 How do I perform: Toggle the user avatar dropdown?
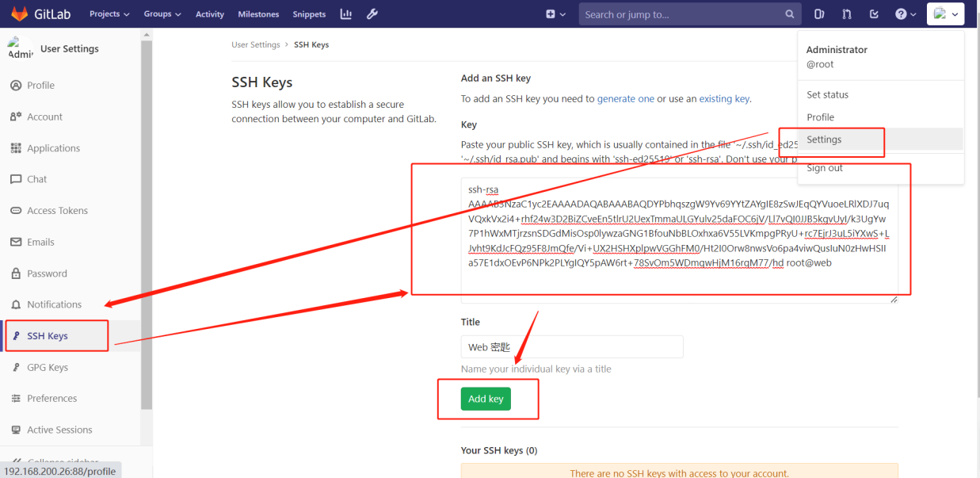click(945, 13)
